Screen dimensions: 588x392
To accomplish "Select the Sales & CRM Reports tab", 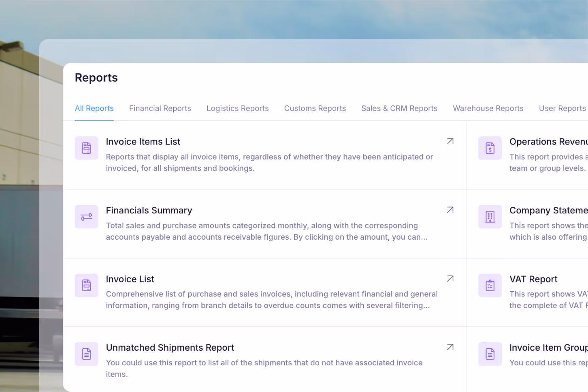I will (399, 108).
